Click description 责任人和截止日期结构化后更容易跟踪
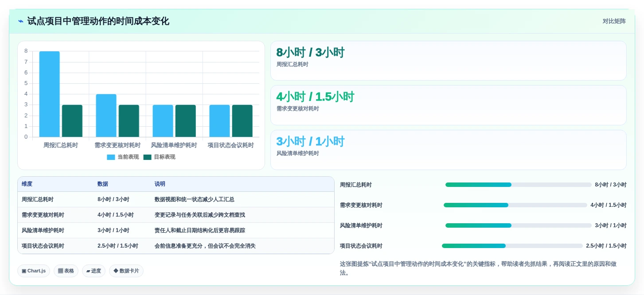 [200, 230]
